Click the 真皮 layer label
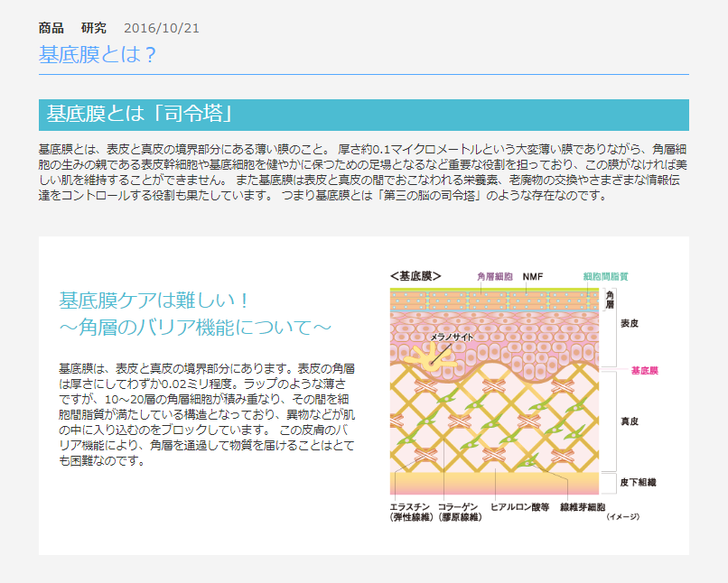The width and height of the screenshot is (728, 583). coord(630,421)
